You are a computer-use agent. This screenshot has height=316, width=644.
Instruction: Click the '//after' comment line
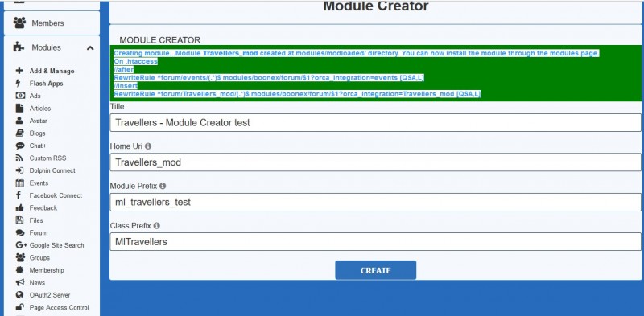click(124, 69)
